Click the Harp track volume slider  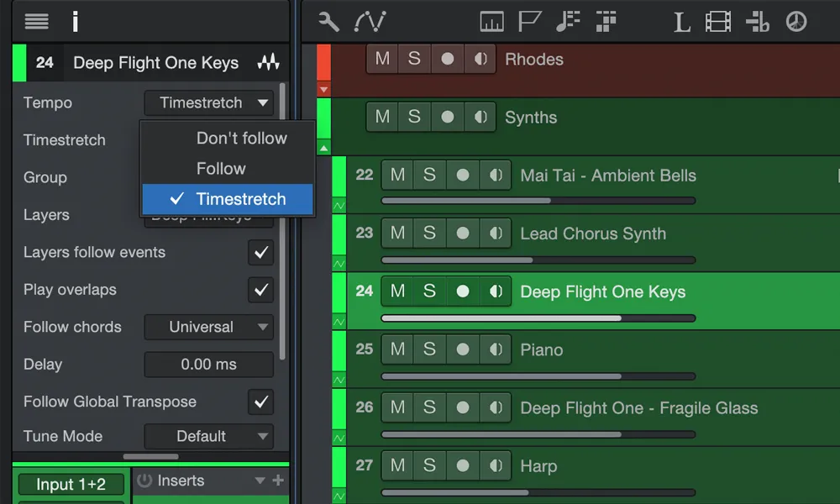(538, 492)
